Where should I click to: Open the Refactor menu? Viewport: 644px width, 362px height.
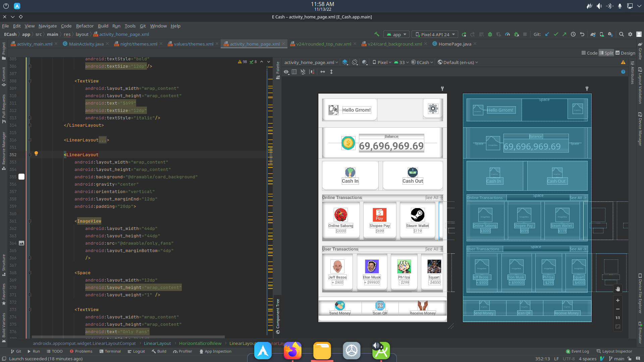tap(85, 26)
